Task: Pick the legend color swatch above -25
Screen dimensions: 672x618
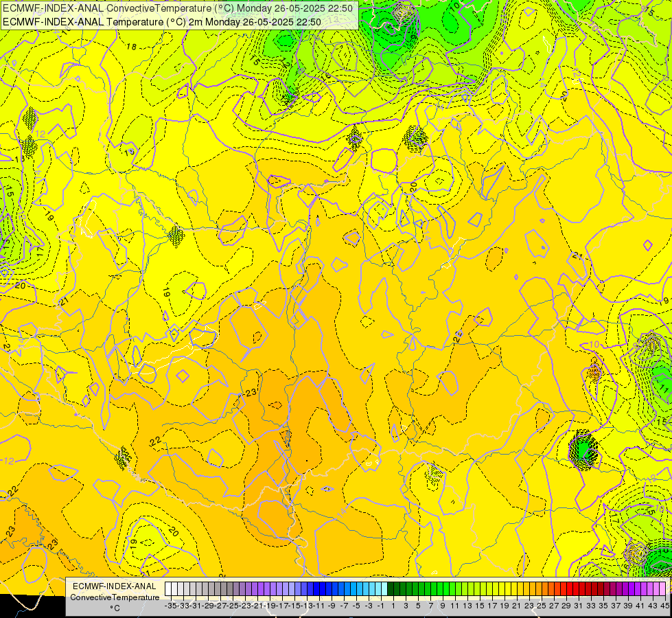Action: point(230,588)
